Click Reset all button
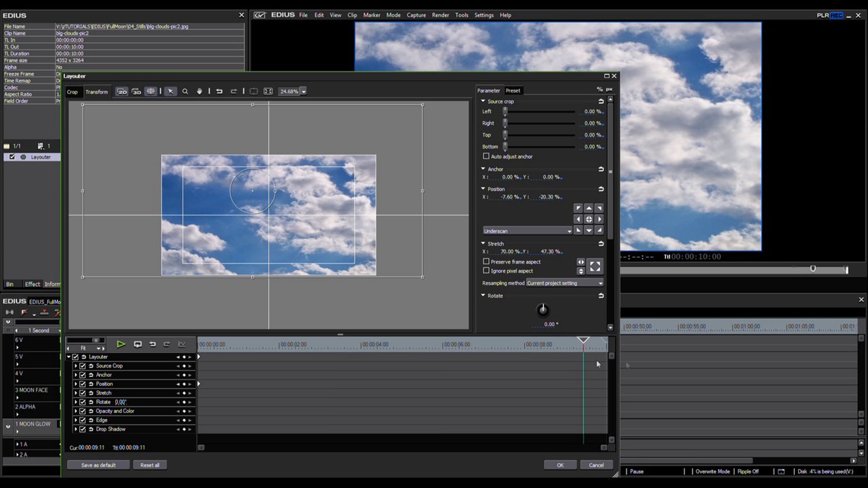Image resolution: width=868 pixels, height=488 pixels. pos(150,465)
